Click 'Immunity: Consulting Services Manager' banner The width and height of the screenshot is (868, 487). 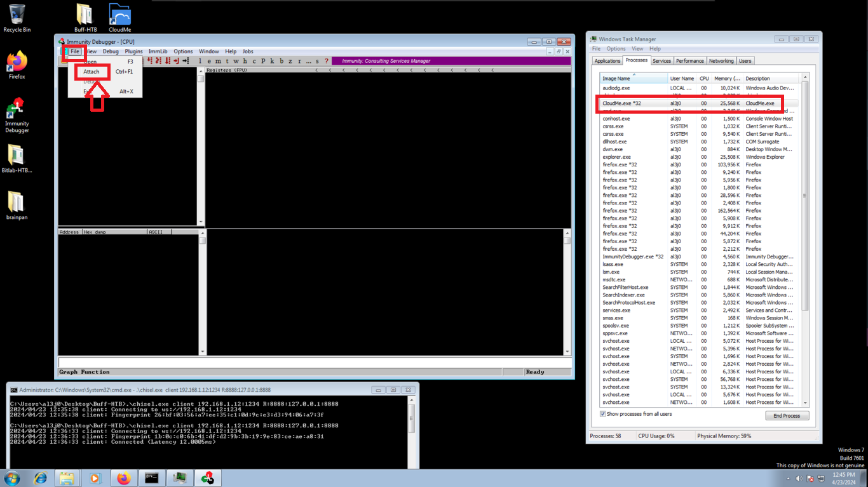386,61
